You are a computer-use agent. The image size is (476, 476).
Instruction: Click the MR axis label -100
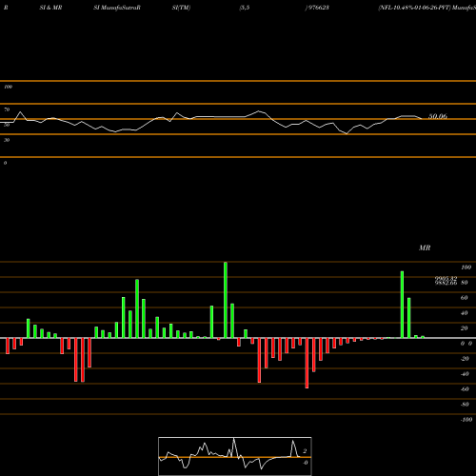pos(466,420)
